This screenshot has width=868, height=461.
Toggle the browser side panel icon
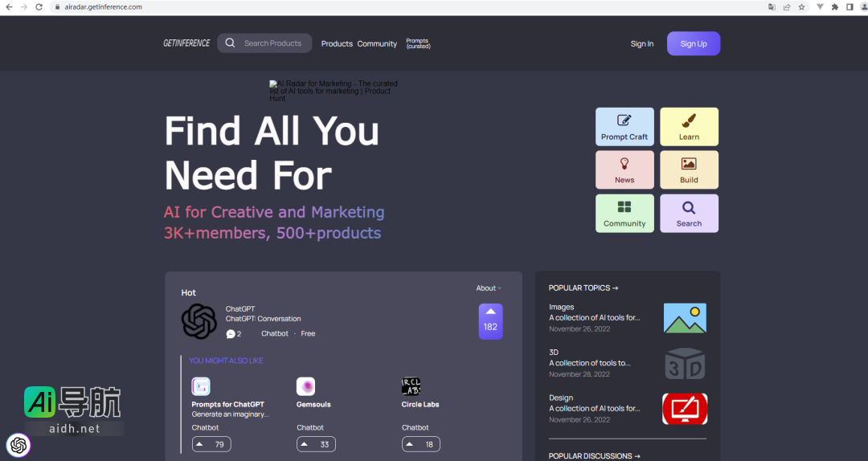[x=850, y=7]
